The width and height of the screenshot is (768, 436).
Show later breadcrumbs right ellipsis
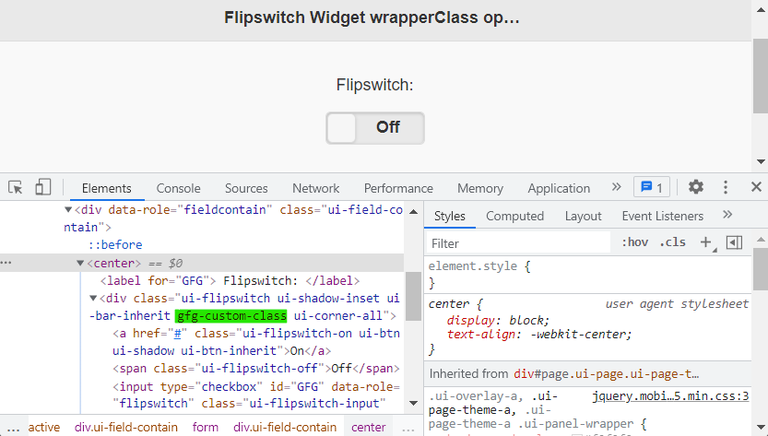(x=408, y=428)
